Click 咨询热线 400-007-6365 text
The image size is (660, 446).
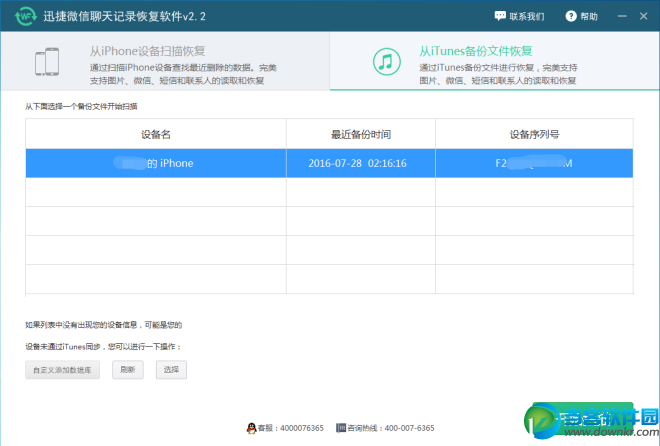[391, 428]
